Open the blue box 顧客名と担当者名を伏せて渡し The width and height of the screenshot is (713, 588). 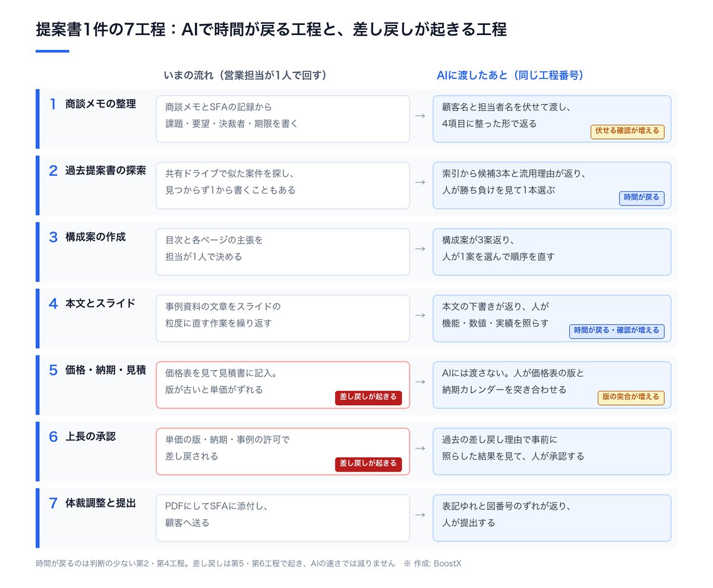tap(552, 119)
